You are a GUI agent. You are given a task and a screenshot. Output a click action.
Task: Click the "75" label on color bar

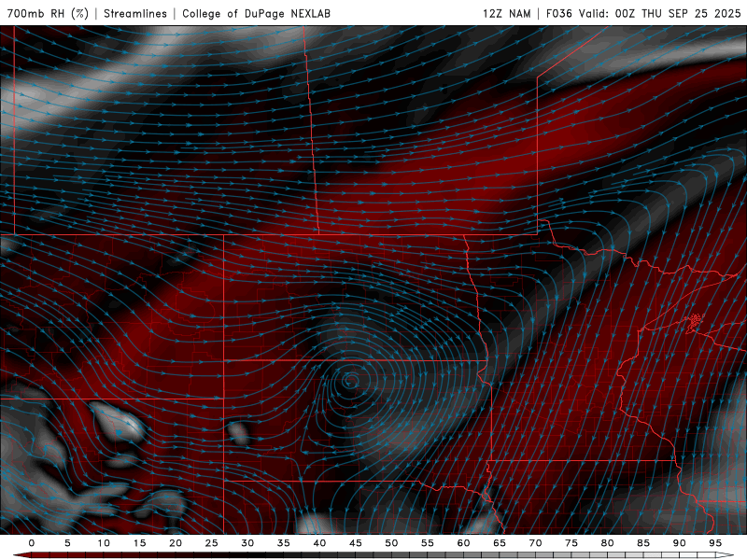point(571,543)
